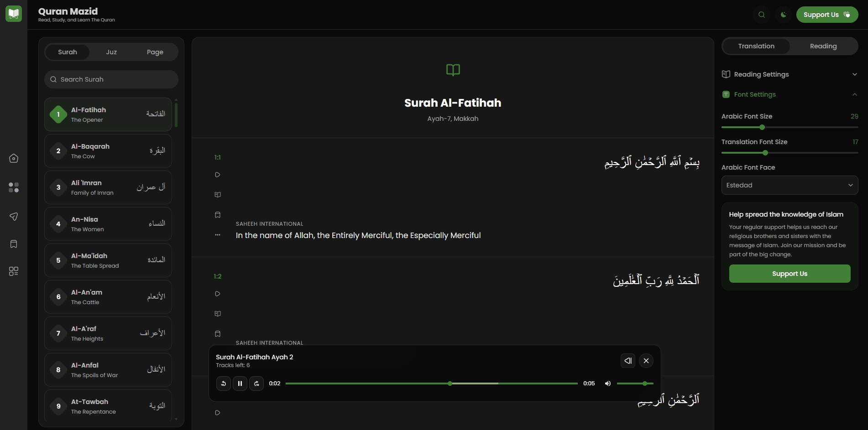Image resolution: width=868 pixels, height=430 pixels.
Task: Switch to the Page tab
Action: point(155,52)
